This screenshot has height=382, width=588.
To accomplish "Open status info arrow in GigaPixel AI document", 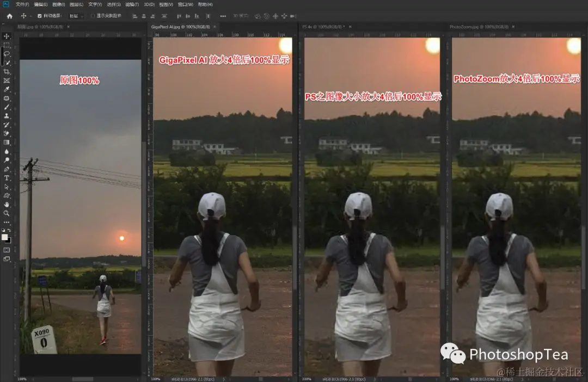I will [x=224, y=379].
